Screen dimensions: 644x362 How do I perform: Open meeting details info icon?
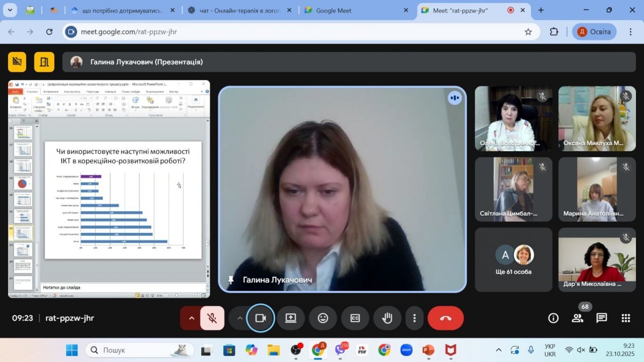point(553,318)
